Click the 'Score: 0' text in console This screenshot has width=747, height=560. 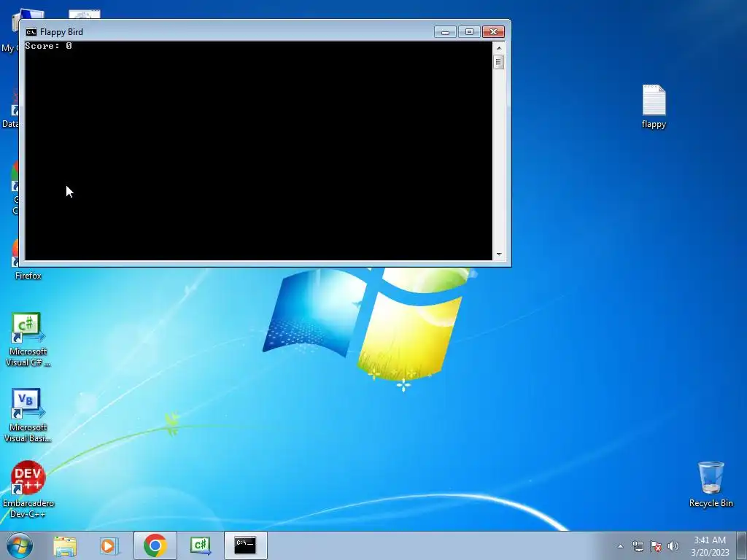coord(48,46)
